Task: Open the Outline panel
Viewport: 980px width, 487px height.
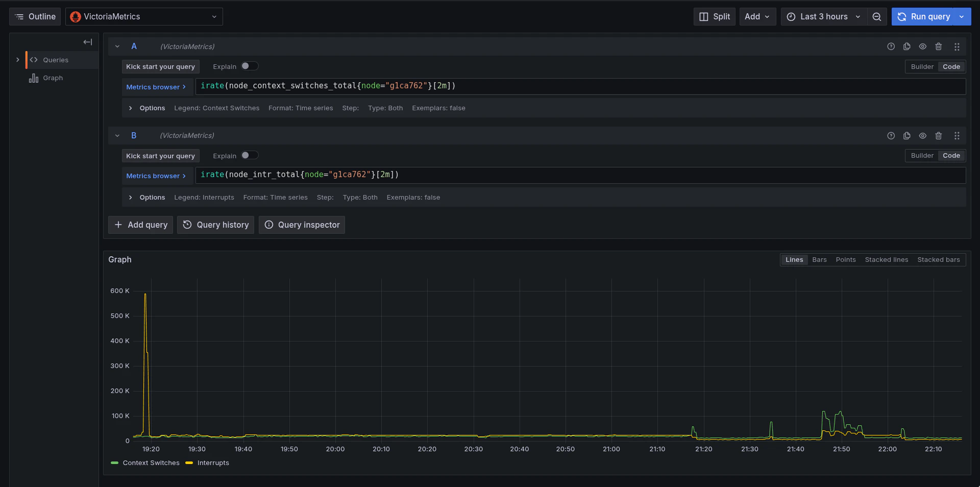Action: tap(35, 16)
